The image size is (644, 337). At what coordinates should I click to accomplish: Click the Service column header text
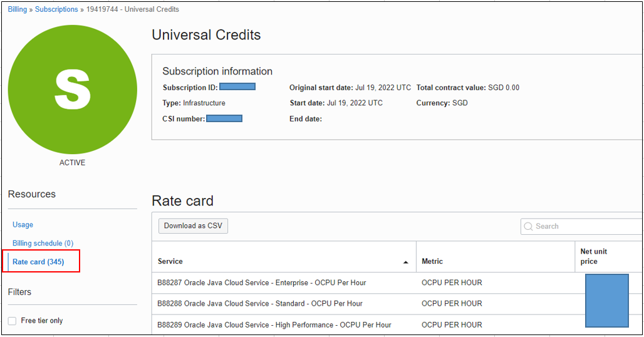pos(170,261)
